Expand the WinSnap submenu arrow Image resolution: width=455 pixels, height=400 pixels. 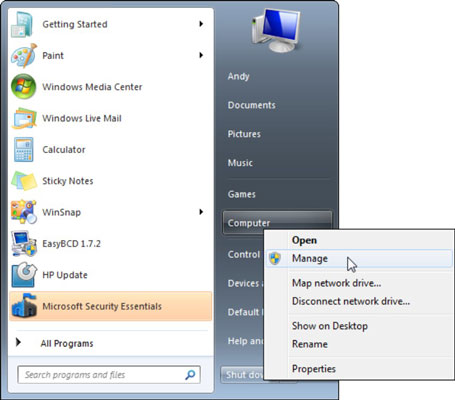click(x=201, y=212)
